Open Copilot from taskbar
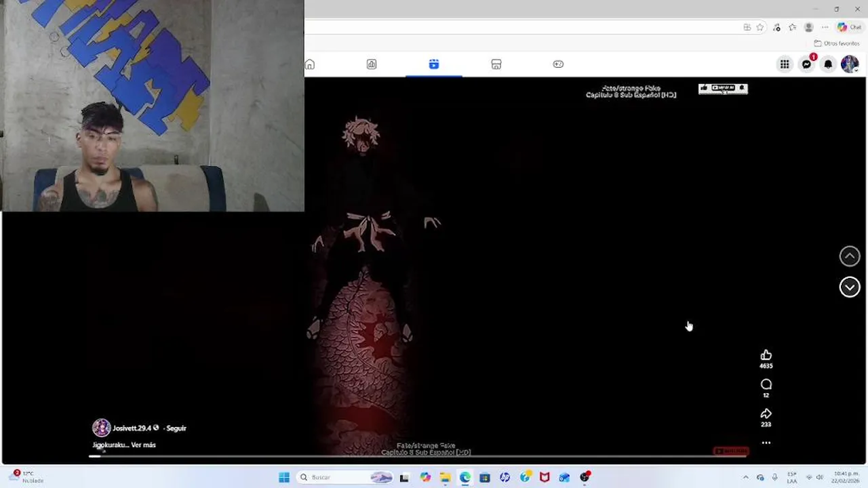The image size is (868, 488). pyautogui.click(x=425, y=477)
